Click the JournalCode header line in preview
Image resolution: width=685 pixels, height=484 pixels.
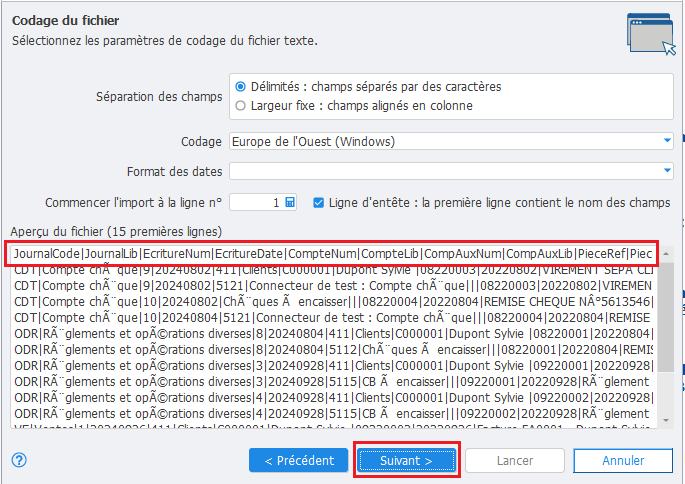(x=333, y=254)
